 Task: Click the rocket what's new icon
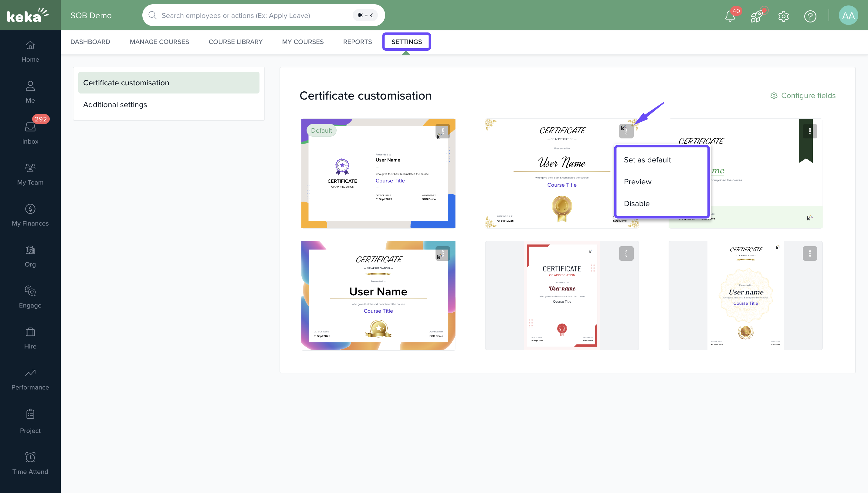(756, 16)
